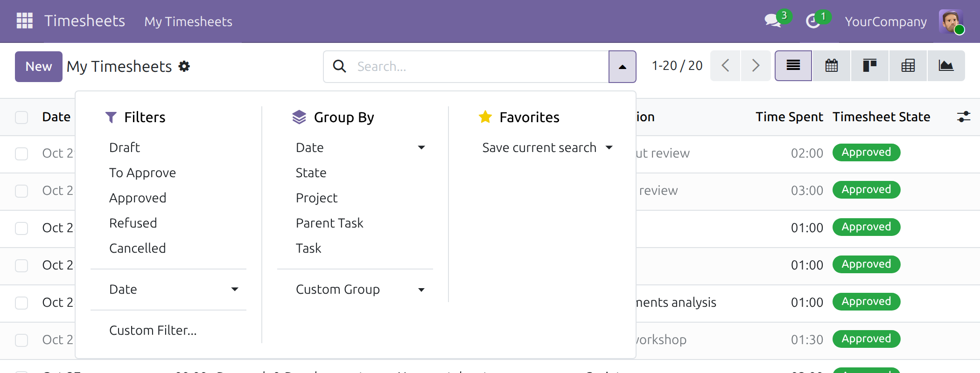Open the conversations chat icon
980x373 pixels.
click(x=773, y=21)
